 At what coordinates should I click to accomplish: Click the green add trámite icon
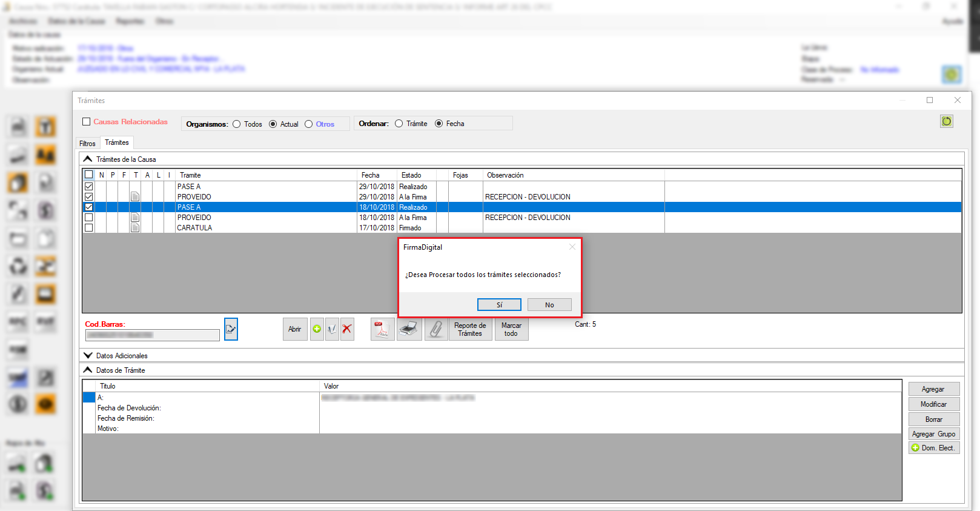(x=317, y=329)
